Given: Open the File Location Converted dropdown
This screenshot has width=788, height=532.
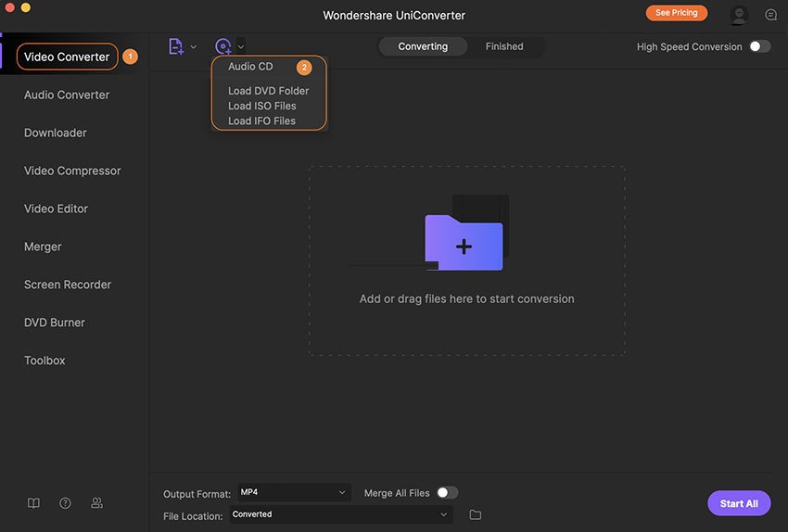Looking at the screenshot, I should pyautogui.click(x=341, y=514).
